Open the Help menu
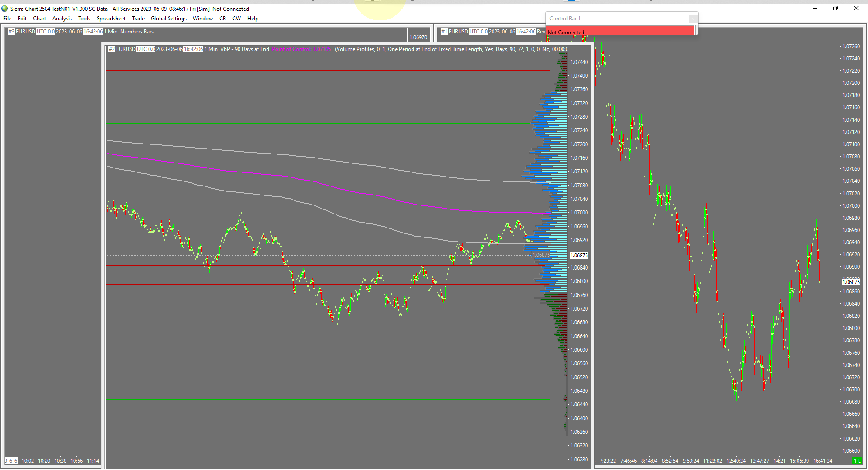Screen dimensions: 868x470 pos(253,19)
